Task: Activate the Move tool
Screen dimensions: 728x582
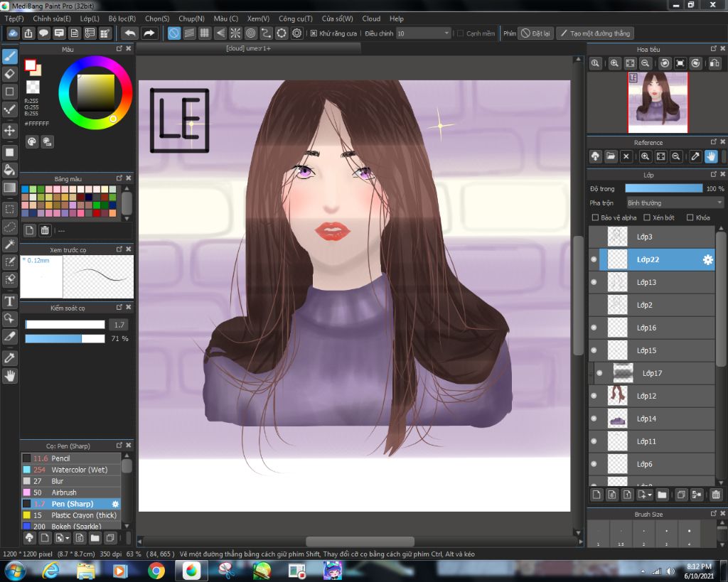Action: pos(10,131)
